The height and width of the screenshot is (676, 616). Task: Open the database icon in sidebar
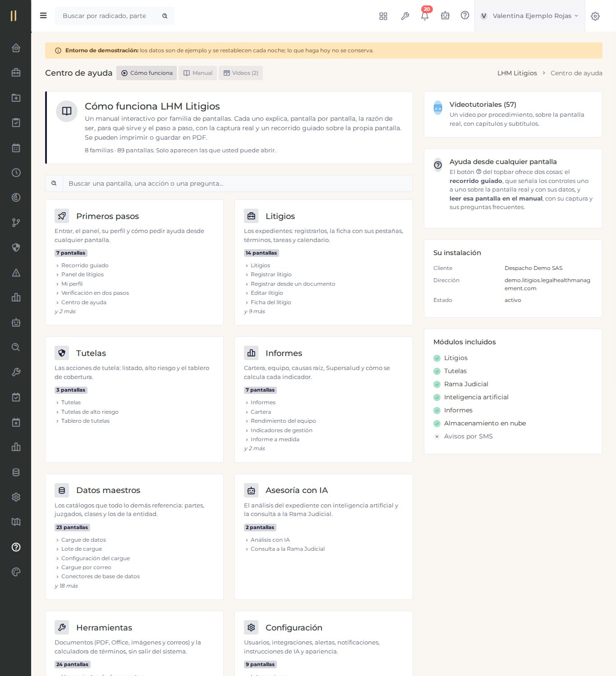tap(16, 472)
